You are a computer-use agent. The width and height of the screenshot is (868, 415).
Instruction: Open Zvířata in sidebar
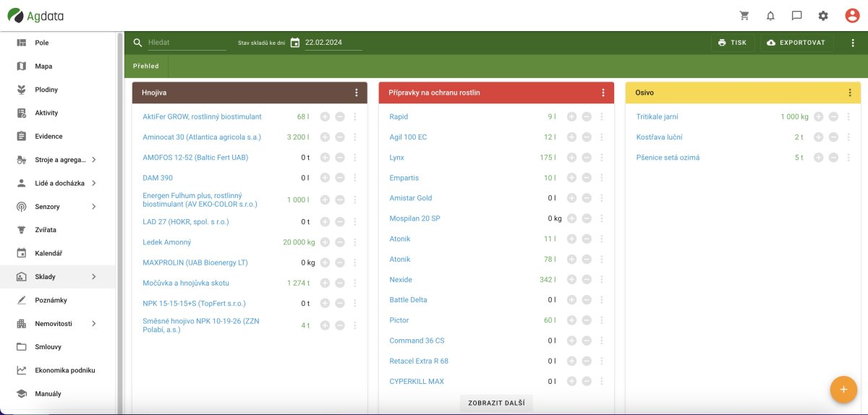click(x=58, y=230)
